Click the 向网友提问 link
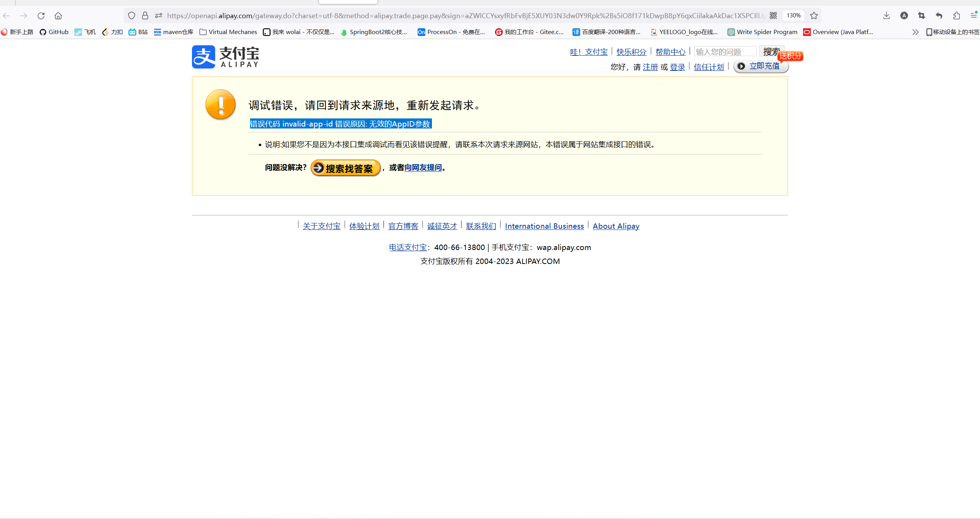The width and height of the screenshot is (980, 519). [423, 168]
